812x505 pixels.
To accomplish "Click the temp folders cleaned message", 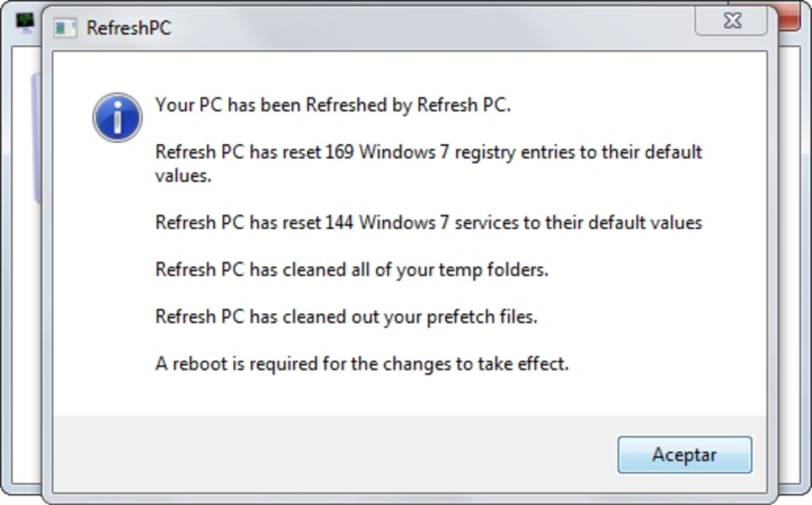I will point(352,270).
